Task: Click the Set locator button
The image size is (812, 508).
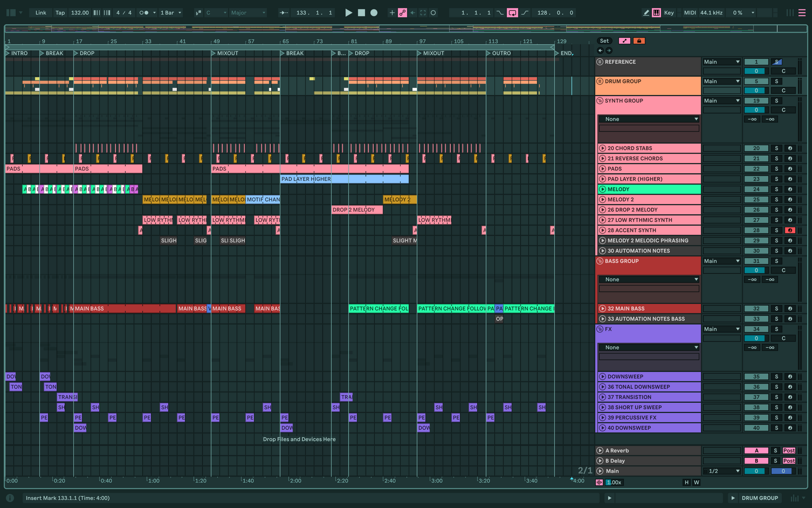Action: (604, 41)
